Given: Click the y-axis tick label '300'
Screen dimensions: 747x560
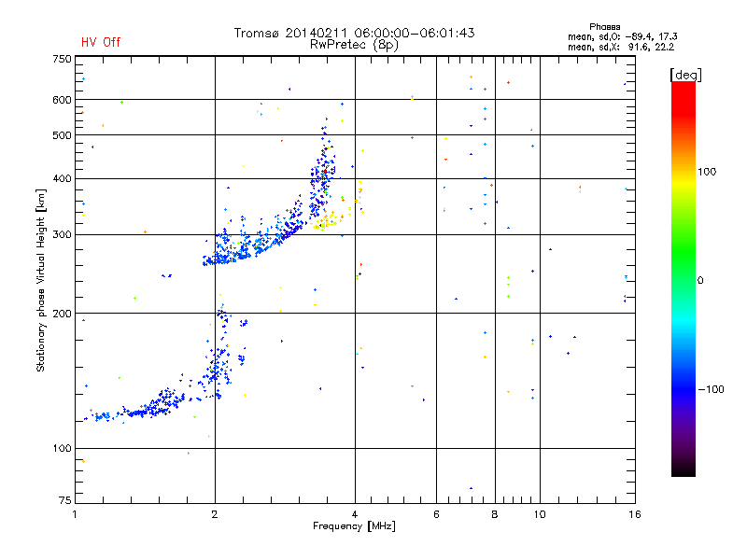Looking at the screenshot, I should click(62, 235).
